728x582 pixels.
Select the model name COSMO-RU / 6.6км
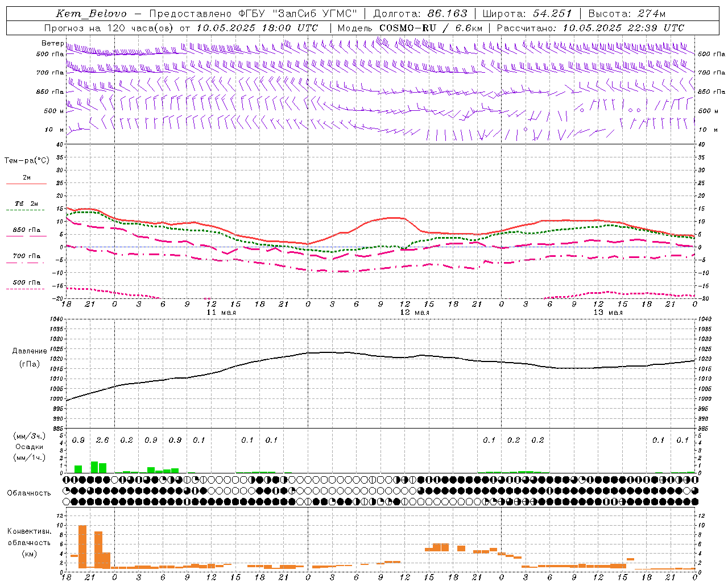[431, 28]
